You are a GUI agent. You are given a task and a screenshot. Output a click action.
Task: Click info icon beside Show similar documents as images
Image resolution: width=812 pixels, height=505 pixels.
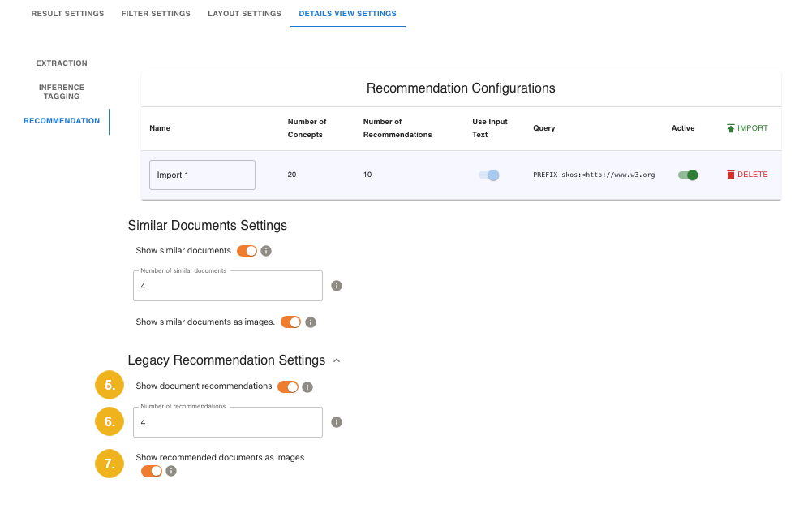[x=310, y=322]
